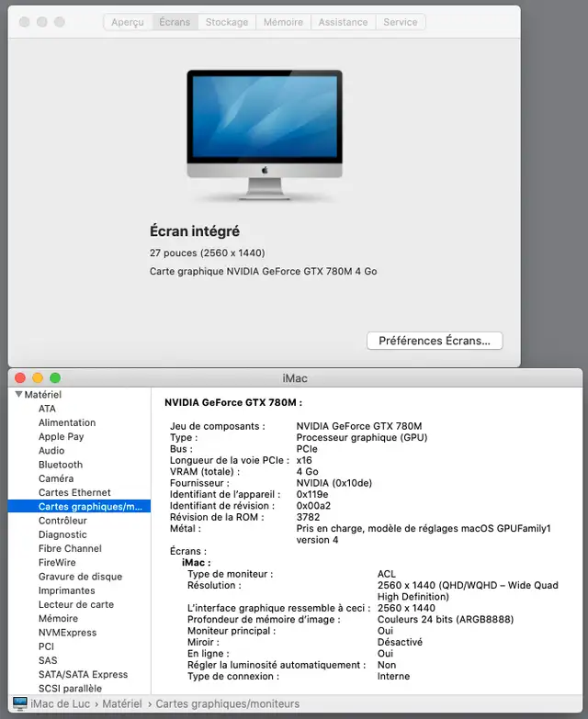Select Audio in the hardware list

pyautogui.click(x=51, y=450)
